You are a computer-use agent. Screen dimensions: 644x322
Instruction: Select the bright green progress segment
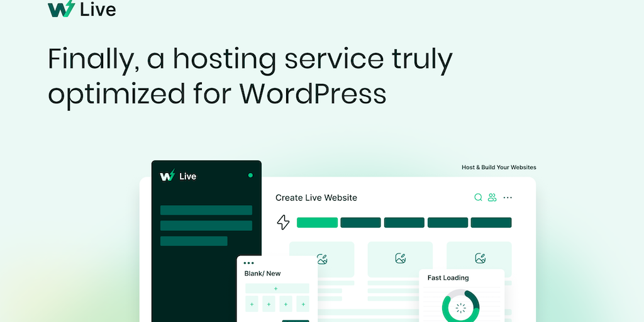tap(317, 223)
